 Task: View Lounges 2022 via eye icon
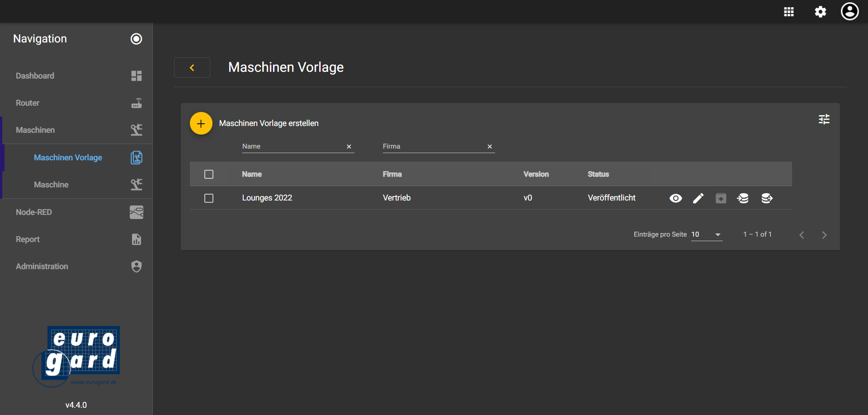[x=675, y=198]
